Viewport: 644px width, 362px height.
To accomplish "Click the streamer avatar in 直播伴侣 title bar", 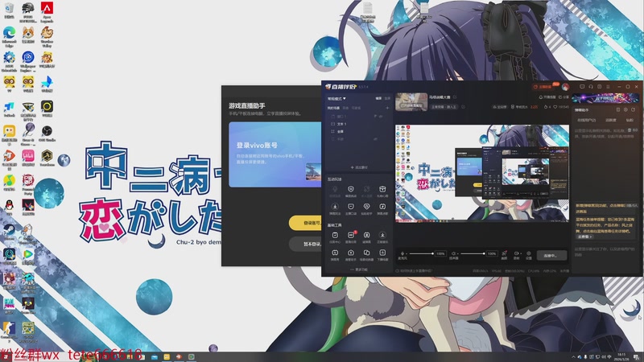I will (x=566, y=87).
